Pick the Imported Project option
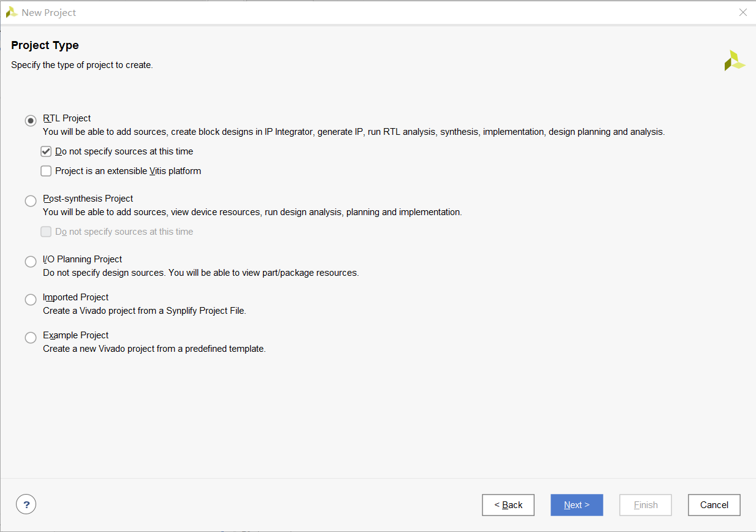 point(31,300)
